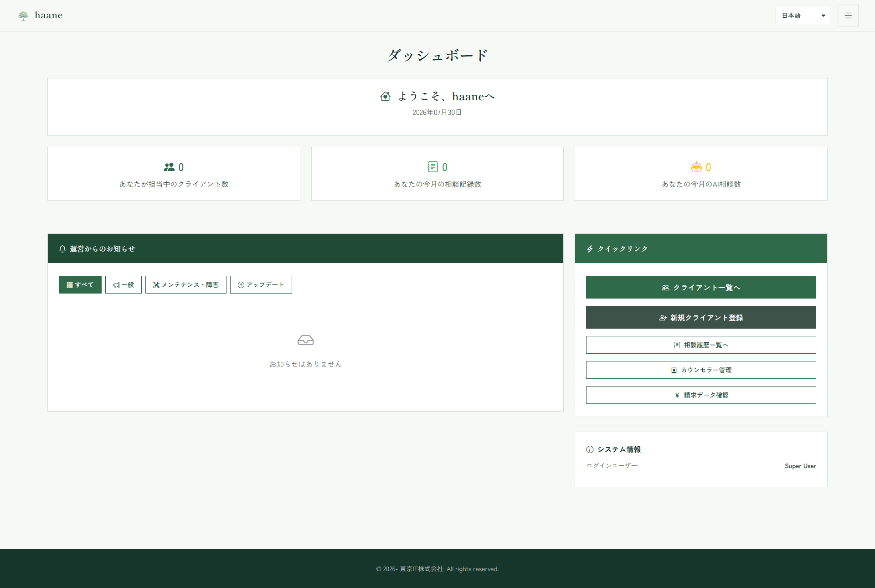Click the date 2026年07月30日
Screen dimensions: 875x588
pyautogui.click(x=437, y=113)
